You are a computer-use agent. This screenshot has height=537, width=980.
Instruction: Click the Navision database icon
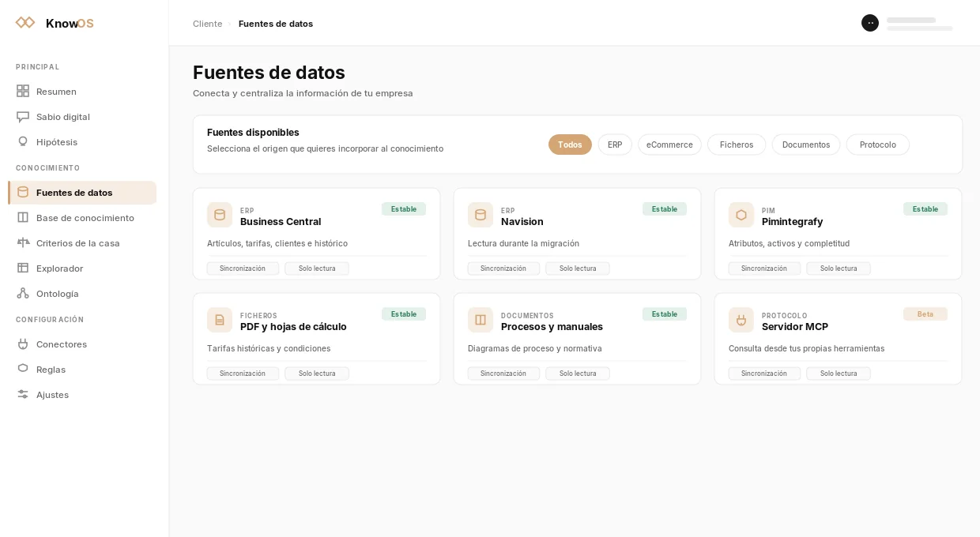[x=481, y=215]
